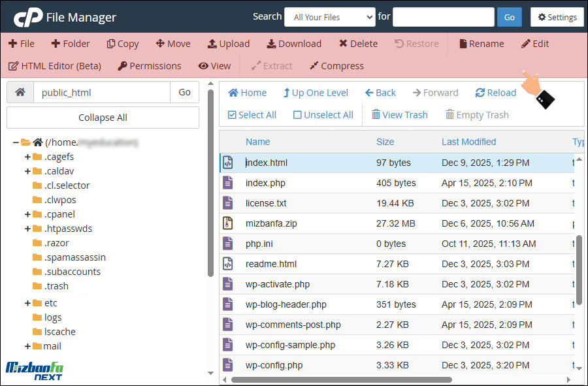Image resolution: width=588 pixels, height=386 pixels.
Task: Check the Select All checkbox
Action: point(232,115)
